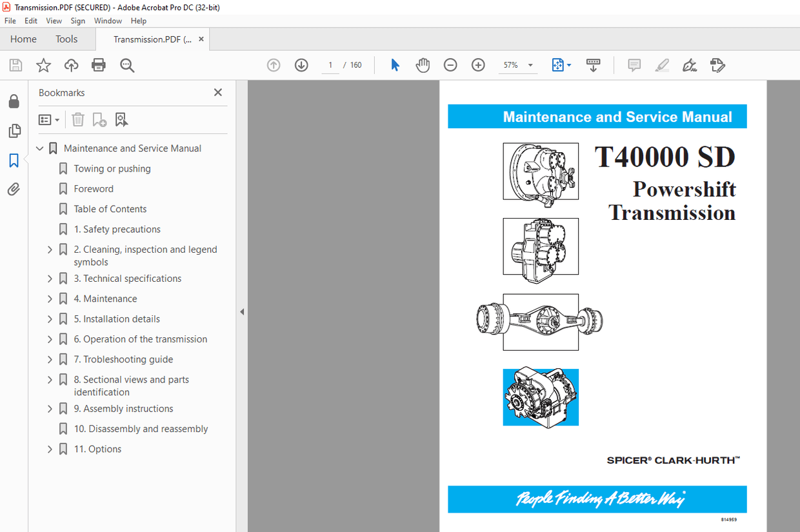800x532 pixels.
Task: Switch to the Selection tool
Action: pos(395,64)
